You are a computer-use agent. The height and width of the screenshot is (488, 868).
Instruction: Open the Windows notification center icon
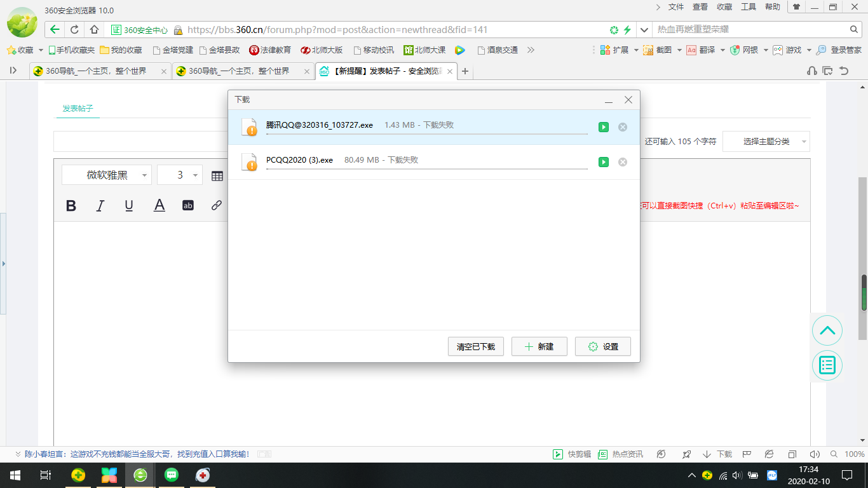pyautogui.click(x=847, y=475)
